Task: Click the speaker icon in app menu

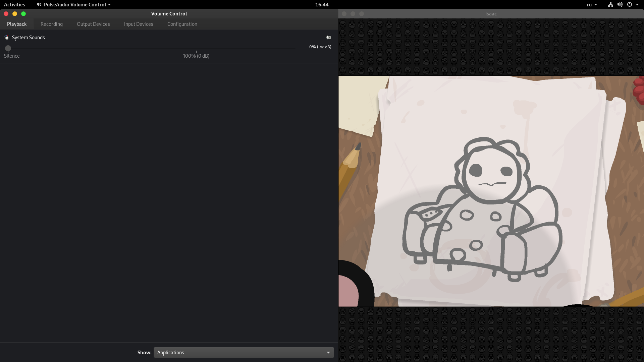Action: (39, 4)
